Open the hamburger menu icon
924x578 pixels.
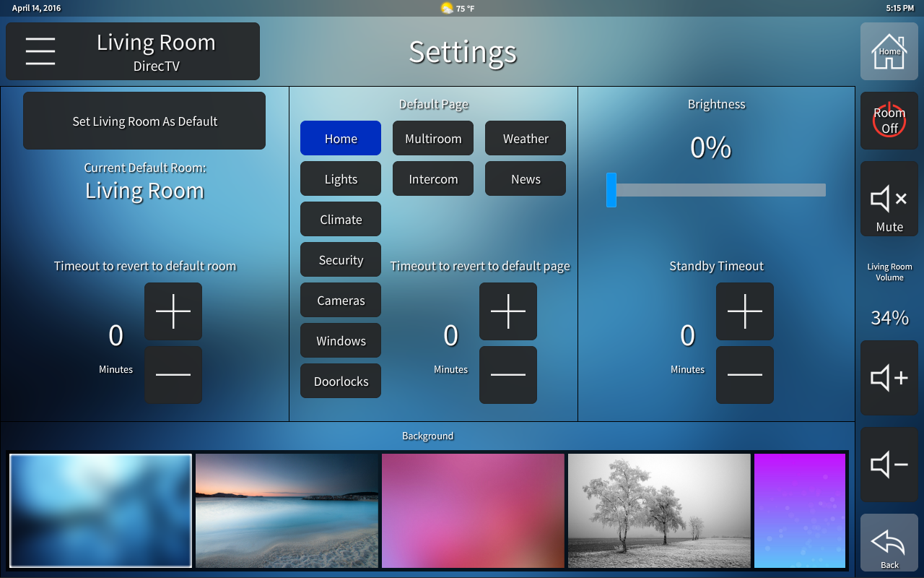click(x=40, y=51)
